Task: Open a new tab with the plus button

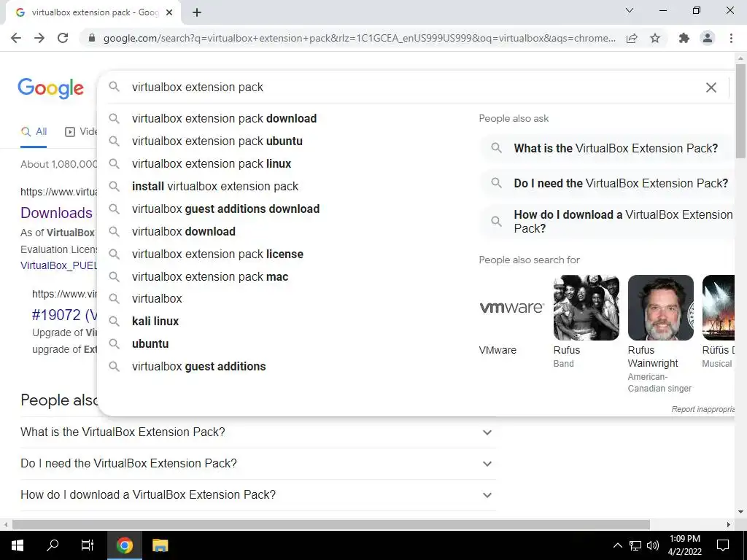Action: coord(197,12)
